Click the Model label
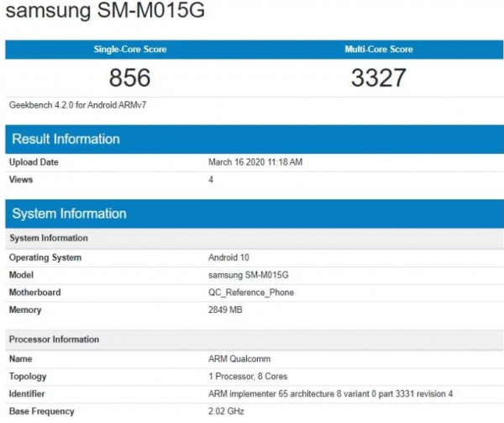 (x=21, y=275)
